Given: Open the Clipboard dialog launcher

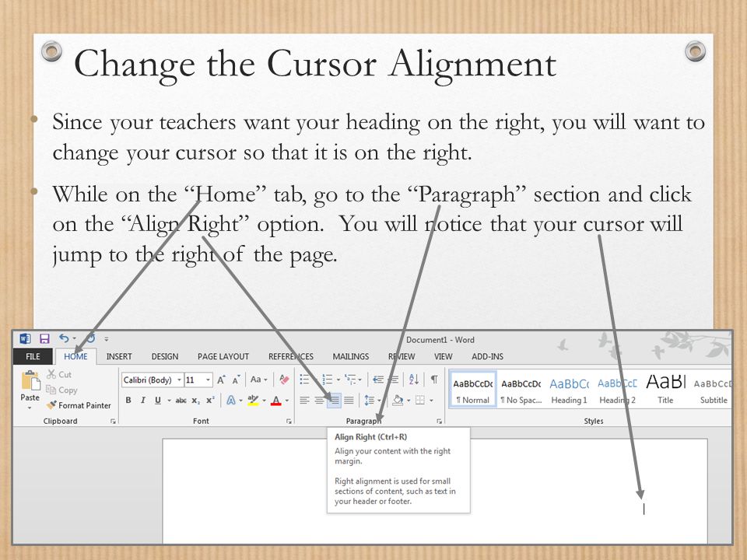Looking at the screenshot, I should point(113,422).
